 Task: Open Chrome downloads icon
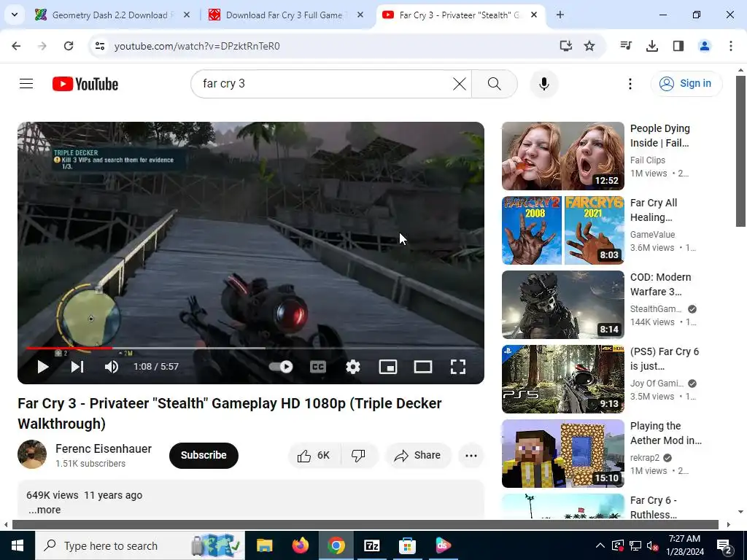click(x=652, y=46)
